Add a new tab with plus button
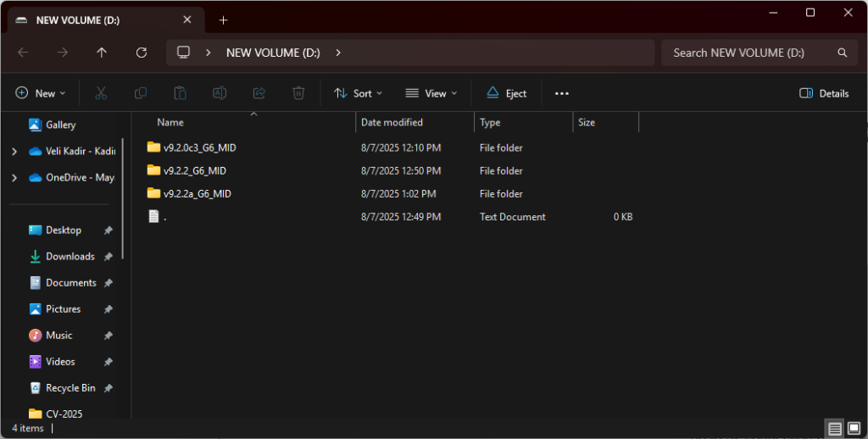 [224, 19]
